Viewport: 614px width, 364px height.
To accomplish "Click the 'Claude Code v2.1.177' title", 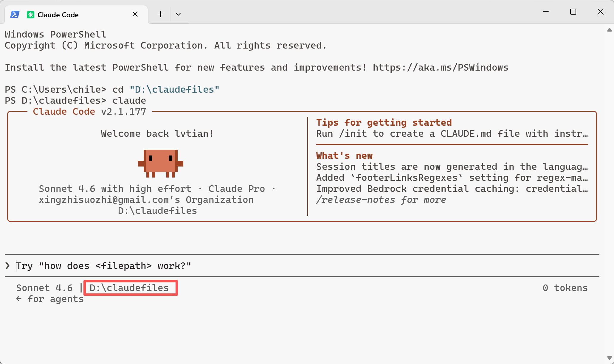I will [89, 112].
